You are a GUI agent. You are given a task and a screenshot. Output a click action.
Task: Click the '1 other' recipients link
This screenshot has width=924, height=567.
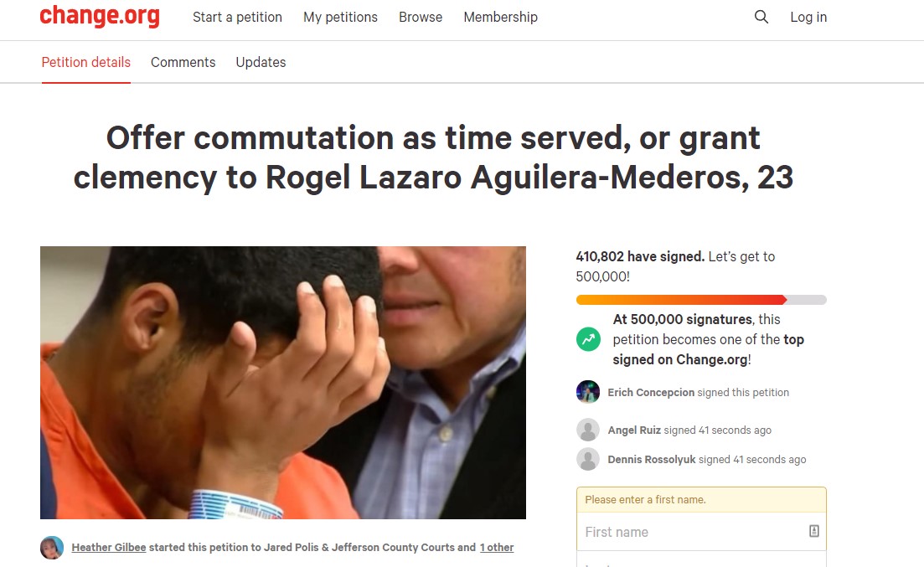(x=497, y=548)
